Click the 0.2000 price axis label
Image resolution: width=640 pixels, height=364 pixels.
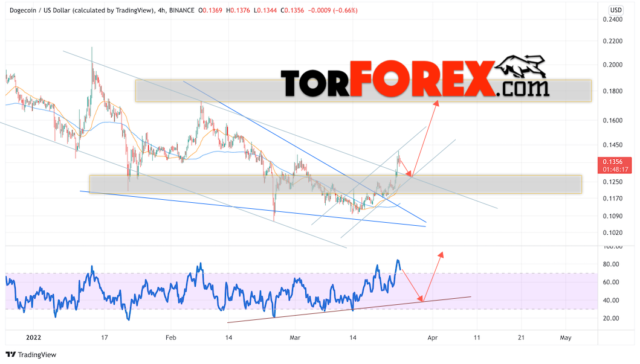pos(613,65)
